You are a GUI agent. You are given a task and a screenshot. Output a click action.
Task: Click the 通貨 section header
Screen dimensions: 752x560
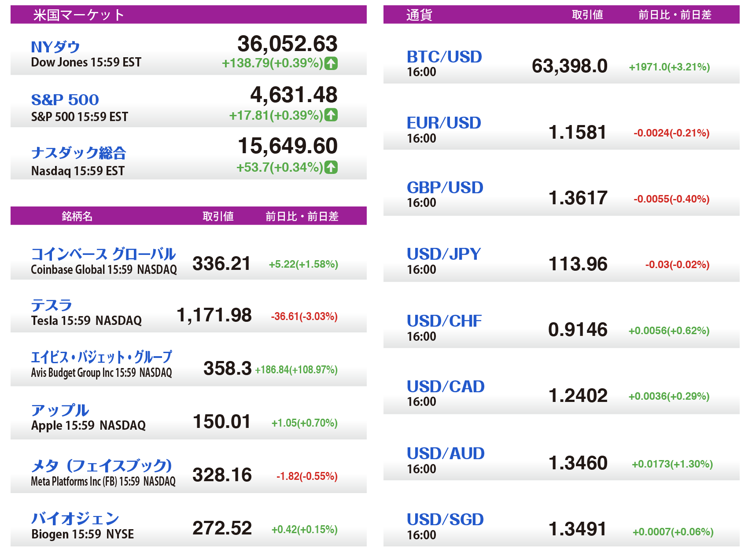(x=419, y=15)
